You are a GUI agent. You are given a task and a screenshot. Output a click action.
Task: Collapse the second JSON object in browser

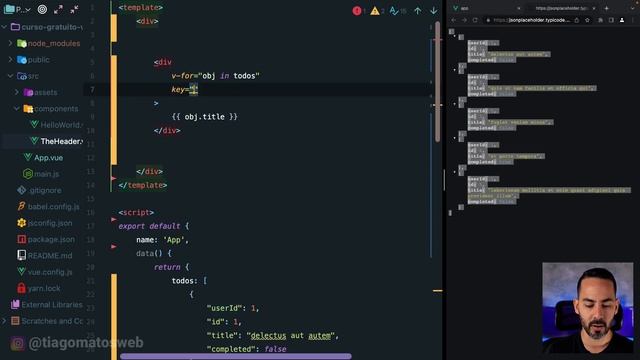[x=455, y=70]
